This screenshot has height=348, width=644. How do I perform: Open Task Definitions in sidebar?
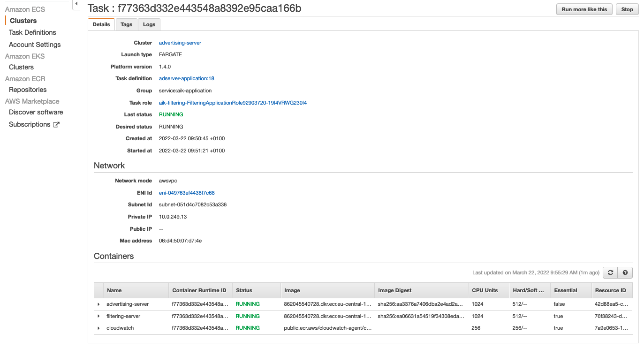pos(32,32)
